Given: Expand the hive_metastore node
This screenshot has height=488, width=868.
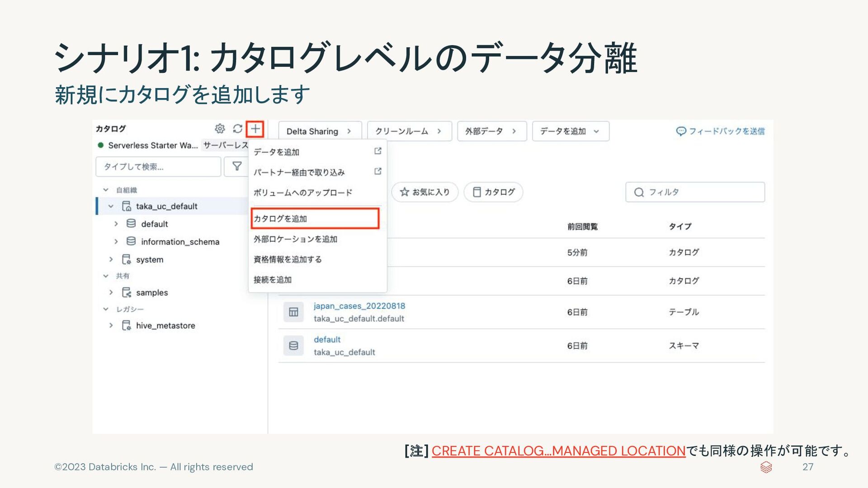Looking at the screenshot, I should point(111,325).
